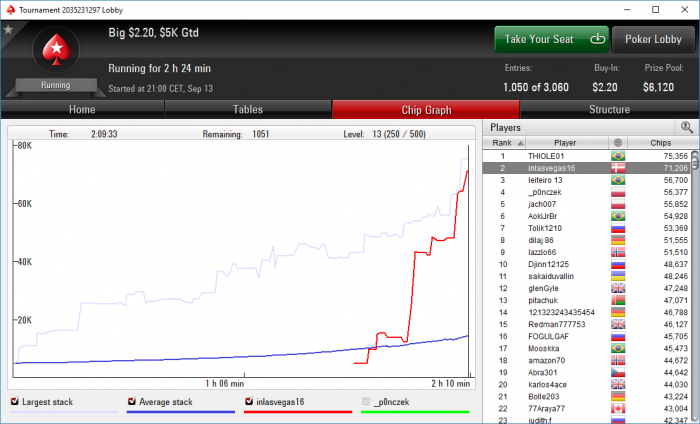Click the PokerStars red spade logo
Screen dimensions: 700x424
tap(56, 49)
